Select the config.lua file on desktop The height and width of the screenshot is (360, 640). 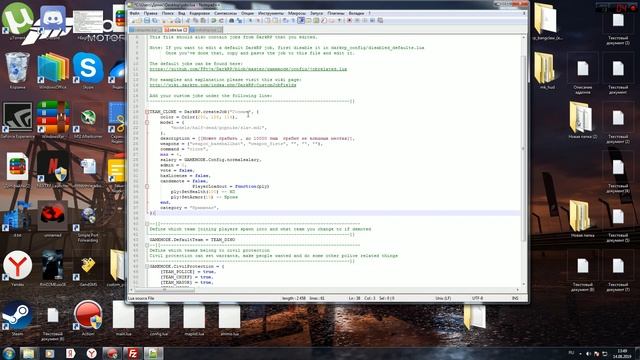pyautogui.click(x=159, y=320)
